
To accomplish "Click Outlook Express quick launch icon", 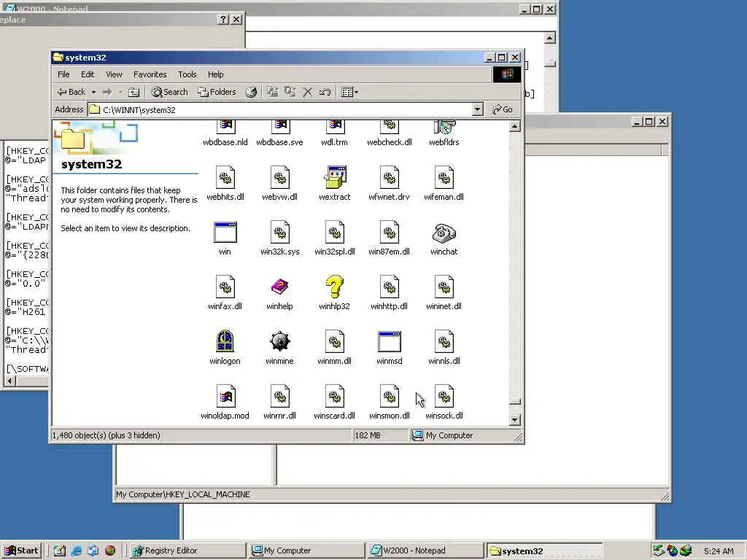I will point(93,551).
